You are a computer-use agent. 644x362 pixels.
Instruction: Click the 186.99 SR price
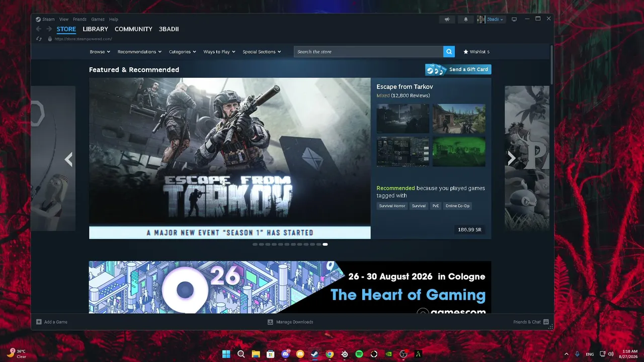pos(469,230)
